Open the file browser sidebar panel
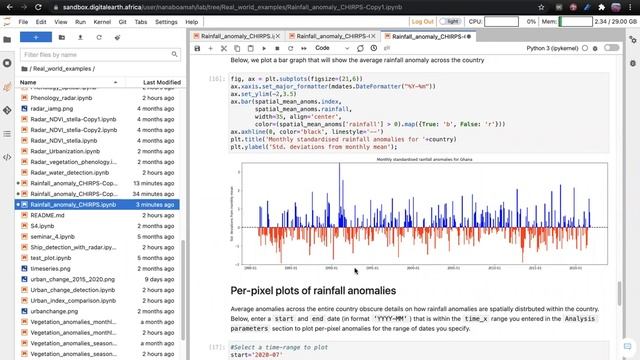This screenshot has height=360, width=640. 7,40
